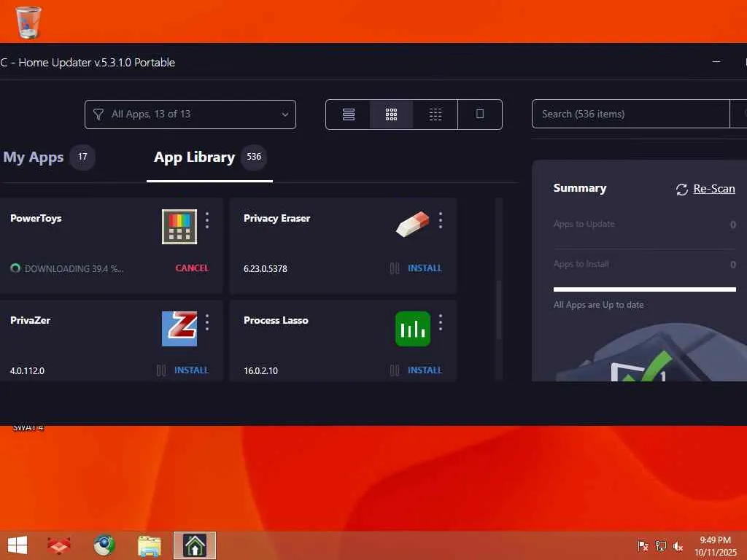747x560 pixels.
Task: Click the 17 My Apps count badge
Action: click(82, 157)
